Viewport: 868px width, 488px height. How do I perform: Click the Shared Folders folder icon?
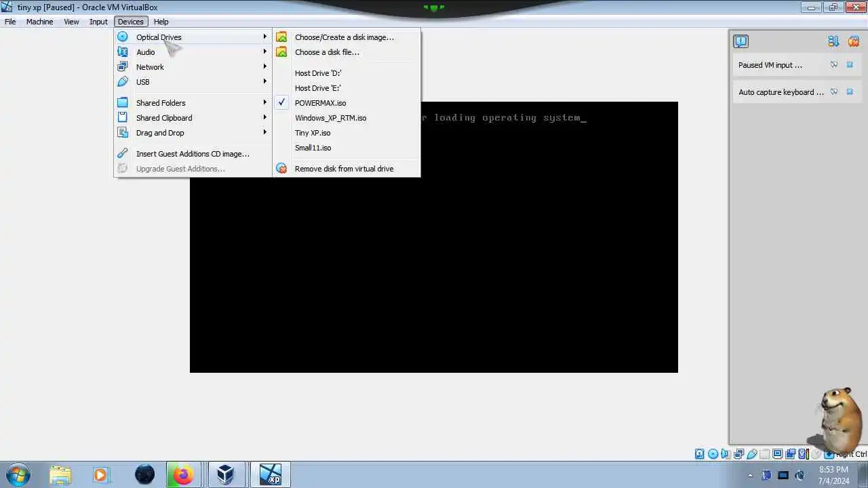(123, 103)
